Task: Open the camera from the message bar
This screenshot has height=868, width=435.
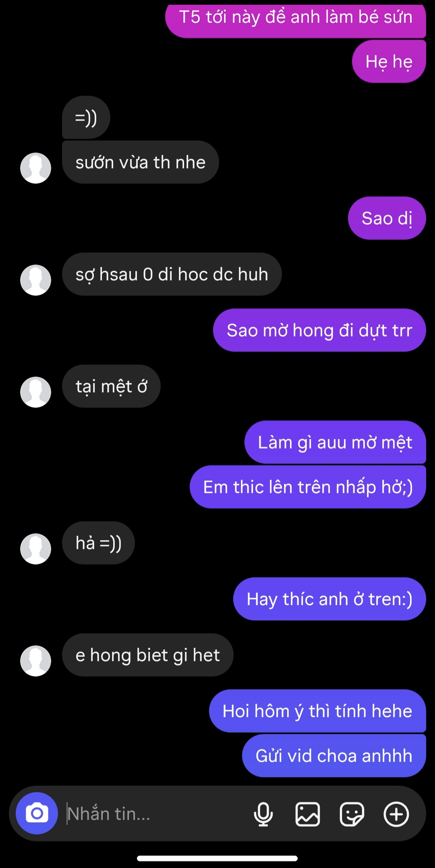Action: tap(37, 813)
